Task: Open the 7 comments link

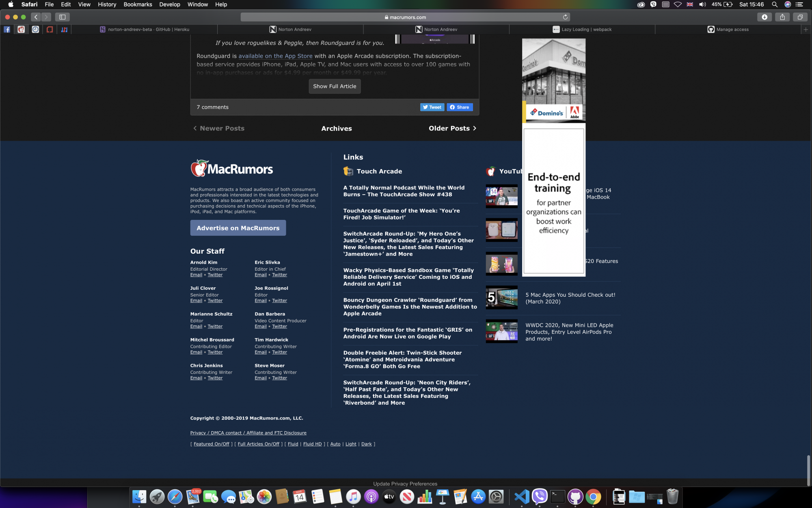Action: coord(212,107)
